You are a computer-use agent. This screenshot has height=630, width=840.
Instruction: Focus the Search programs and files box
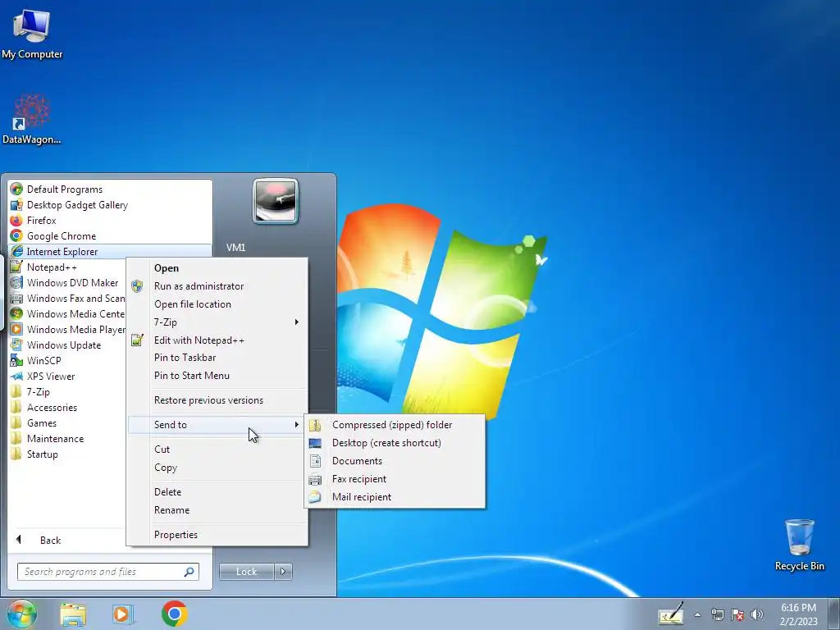pos(108,572)
